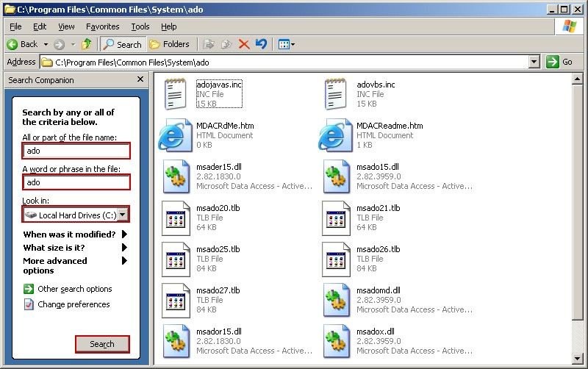
Task: Select msador15.dll file icon
Action: pyautogui.click(x=176, y=341)
